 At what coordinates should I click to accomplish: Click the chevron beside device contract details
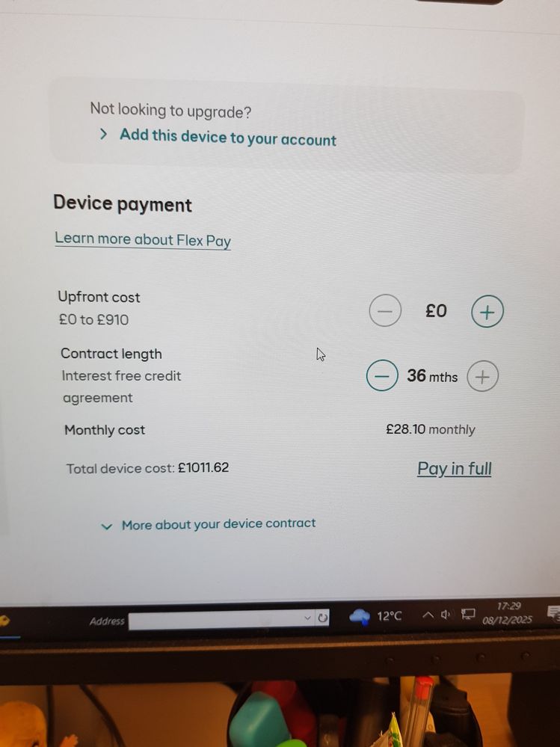tap(107, 526)
